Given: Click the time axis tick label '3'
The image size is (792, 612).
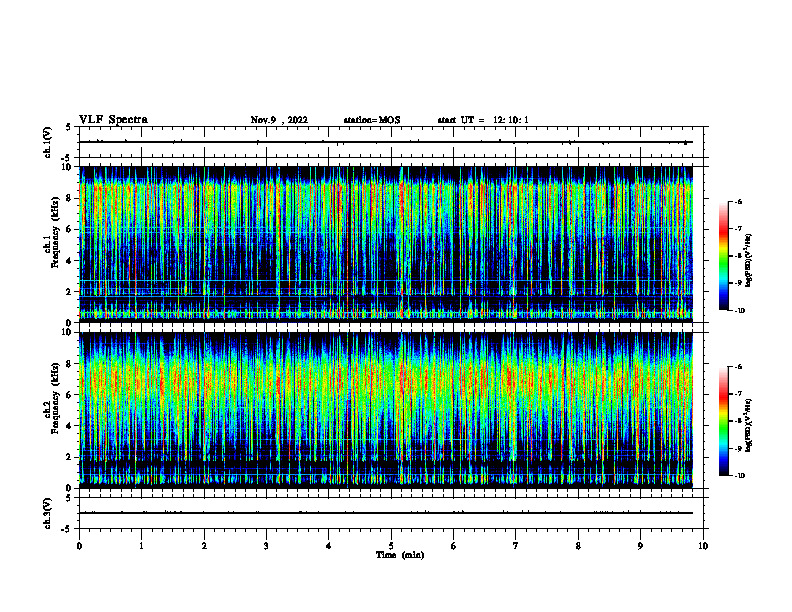Looking at the screenshot, I should tap(266, 546).
